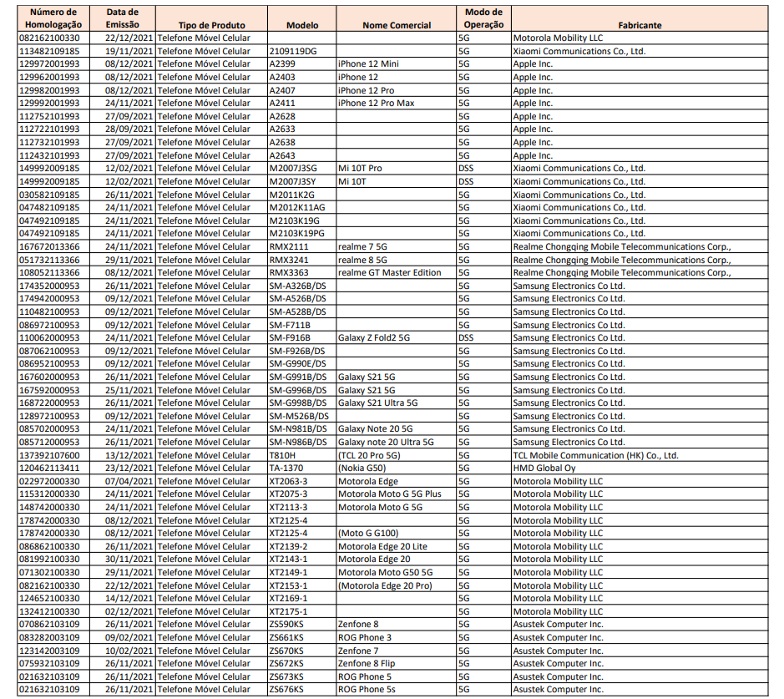Click the 'Zenfone 8 Flip' cell
This screenshot has width=784, height=699.
[397, 663]
